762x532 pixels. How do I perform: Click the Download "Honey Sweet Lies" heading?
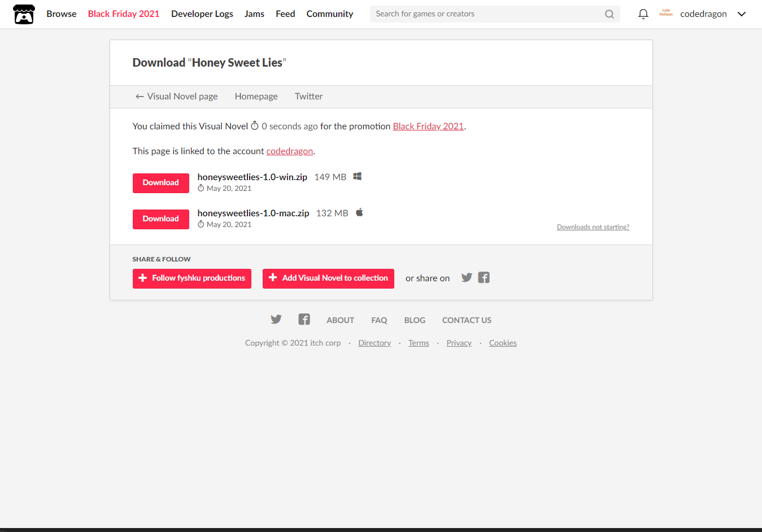click(210, 63)
